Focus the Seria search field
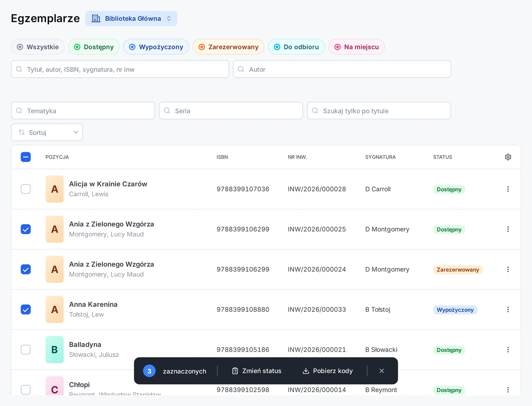The width and height of the screenshot is (532, 406). (x=231, y=111)
